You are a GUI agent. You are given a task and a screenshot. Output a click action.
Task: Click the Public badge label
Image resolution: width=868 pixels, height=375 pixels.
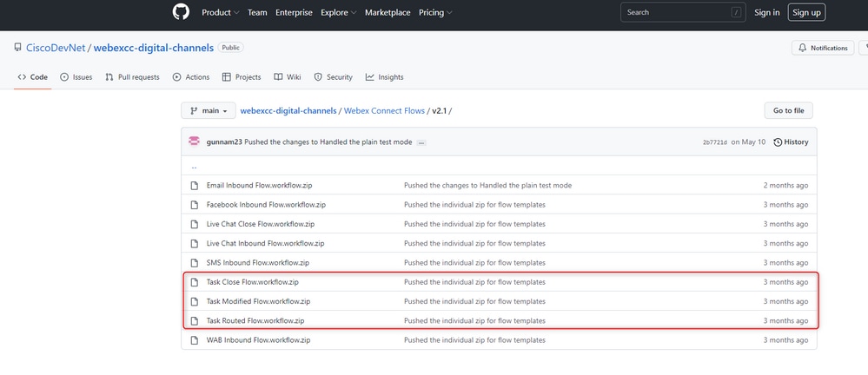coord(231,48)
